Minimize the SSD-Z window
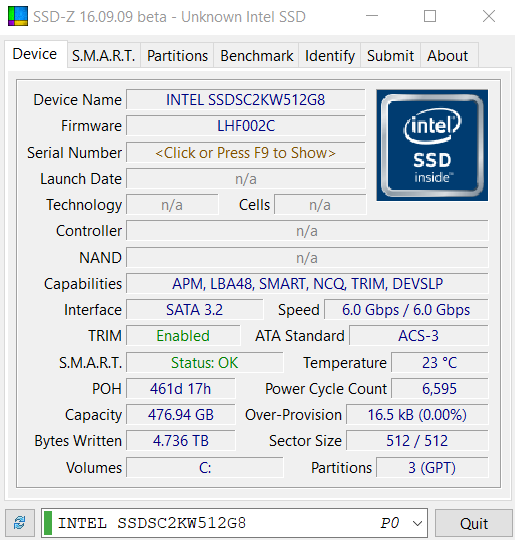The width and height of the screenshot is (515, 540). click(372, 16)
